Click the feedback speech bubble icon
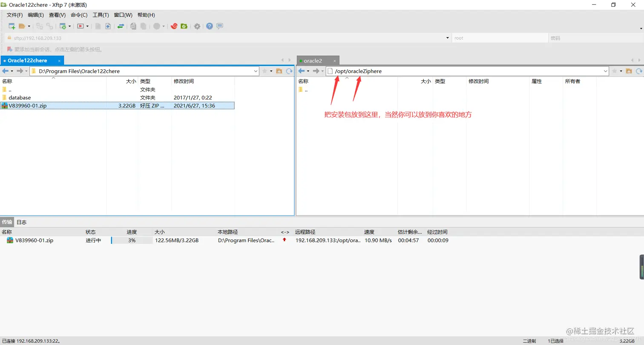This screenshot has width=644, height=345. click(220, 26)
